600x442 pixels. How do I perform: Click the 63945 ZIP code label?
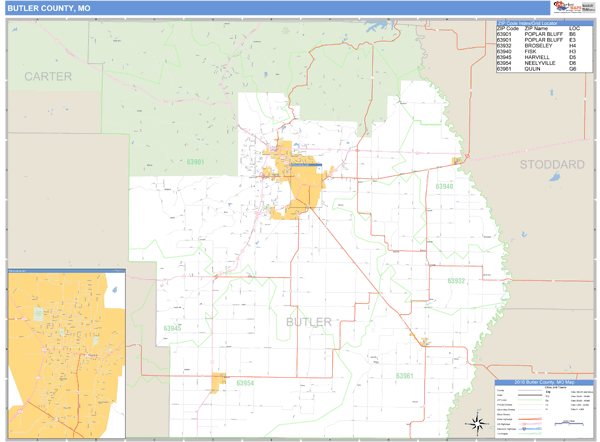[x=172, y=328]
